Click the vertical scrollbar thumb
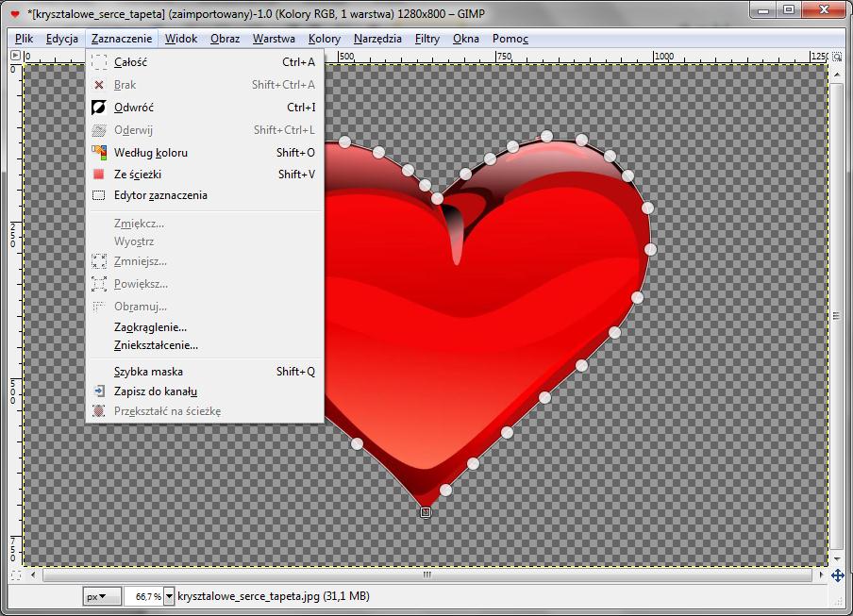This screenshot has height=616, width=853. 837,316
